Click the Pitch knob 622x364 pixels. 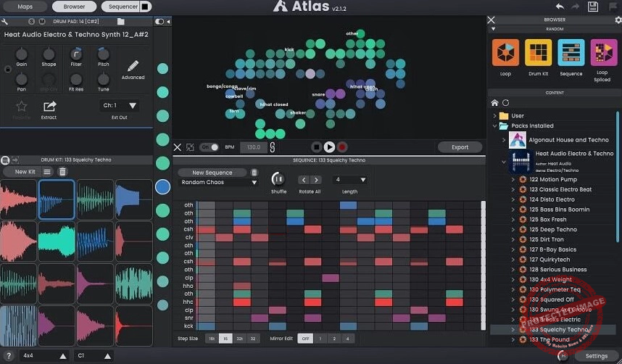tap(103, 54)
